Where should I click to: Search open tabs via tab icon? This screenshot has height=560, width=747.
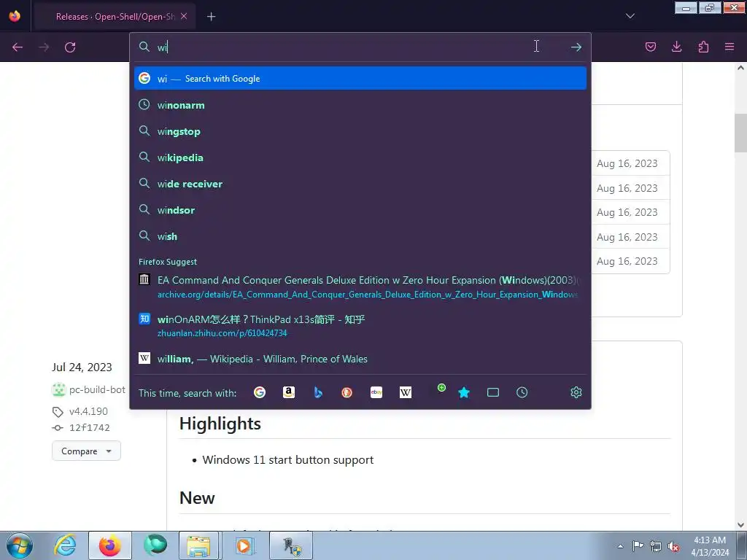click(x=493, y=392)
